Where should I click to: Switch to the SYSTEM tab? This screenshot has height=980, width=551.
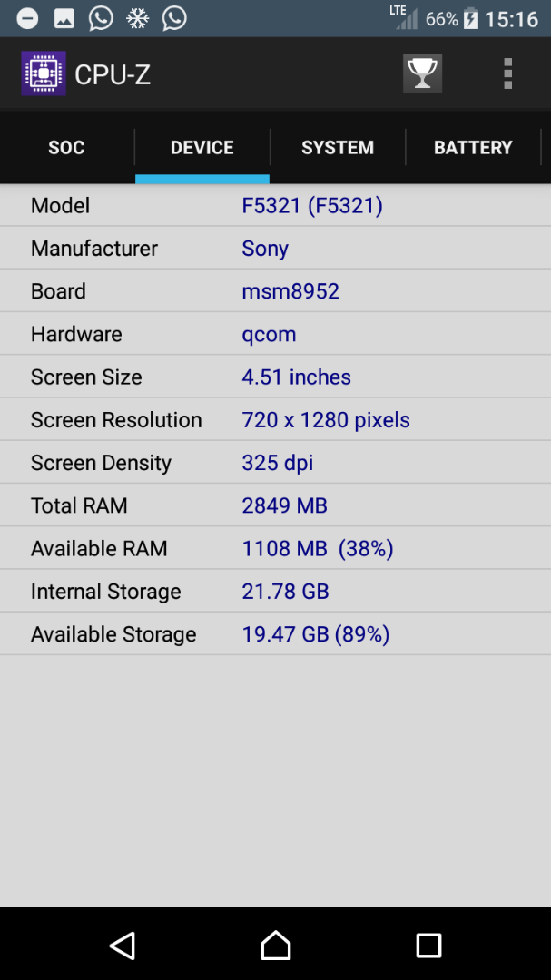click(x=338, y=148)
